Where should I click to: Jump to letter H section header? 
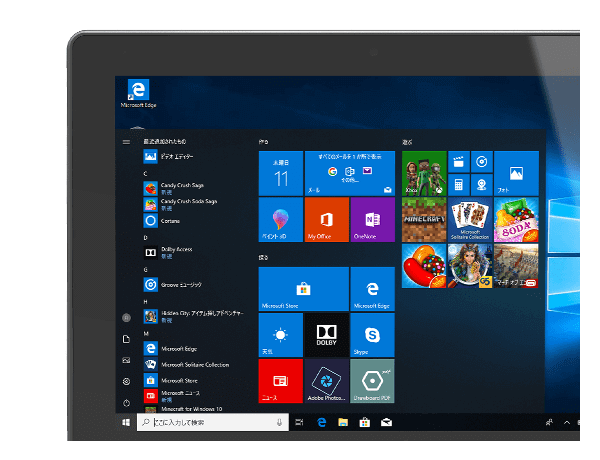tap(145, 302)
